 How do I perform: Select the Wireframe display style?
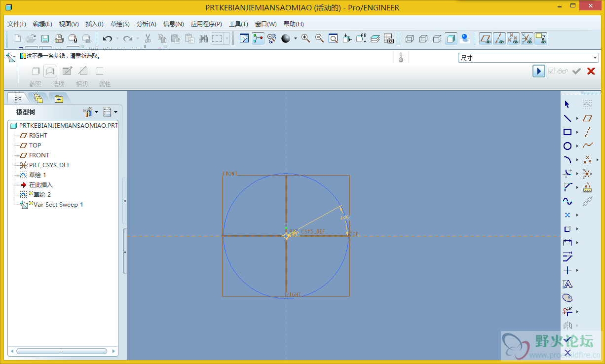410,38
